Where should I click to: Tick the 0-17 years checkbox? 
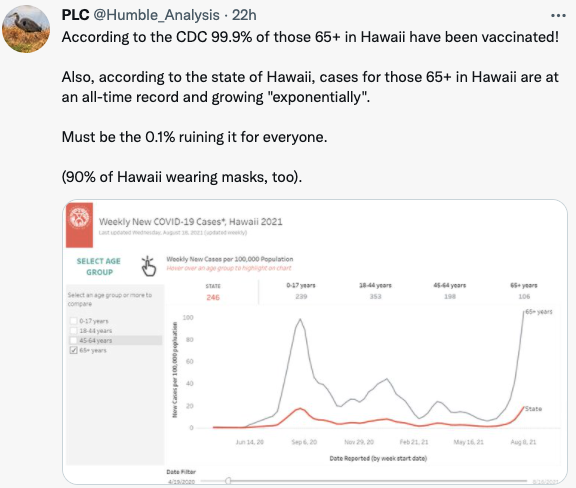click(73, 321)
